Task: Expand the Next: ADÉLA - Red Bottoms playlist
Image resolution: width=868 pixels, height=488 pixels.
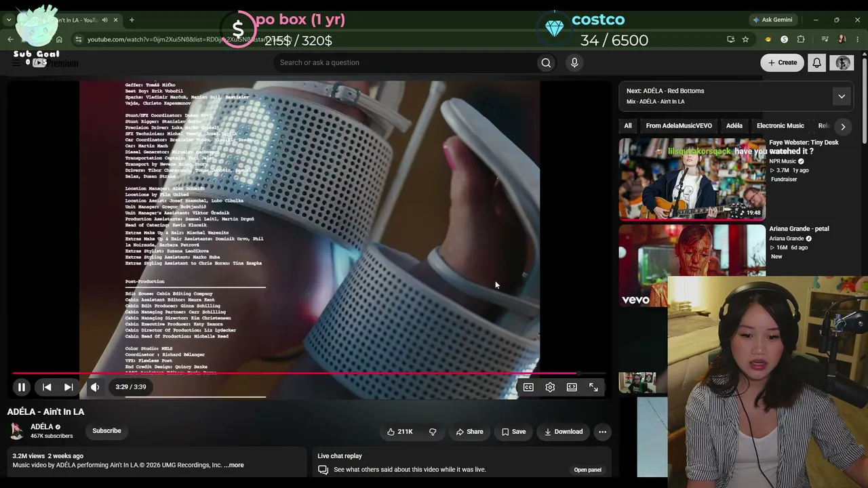Action: (x=842, y=96)
